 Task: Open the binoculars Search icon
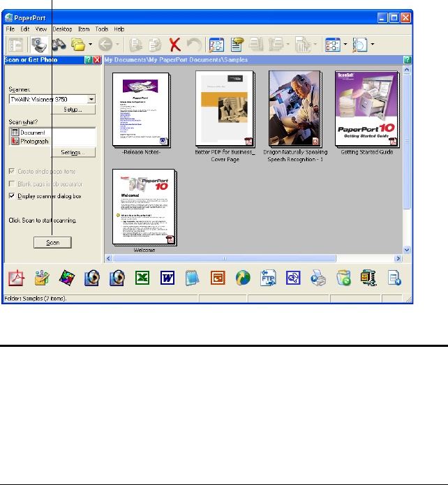[59, 45]
